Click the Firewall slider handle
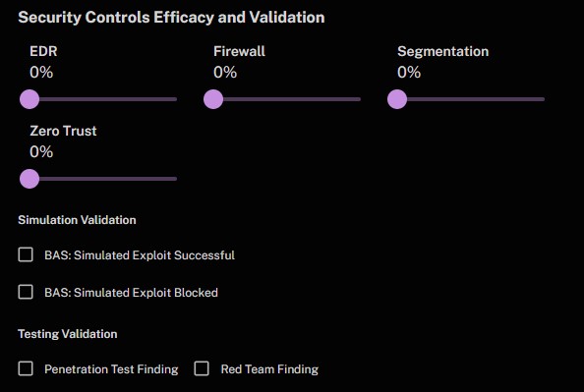The width and height of the screenshot is (584, 392). coord(213,99)
